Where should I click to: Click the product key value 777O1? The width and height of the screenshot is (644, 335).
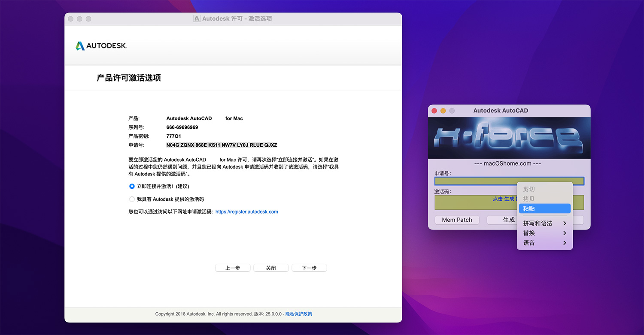click(174, 136)
